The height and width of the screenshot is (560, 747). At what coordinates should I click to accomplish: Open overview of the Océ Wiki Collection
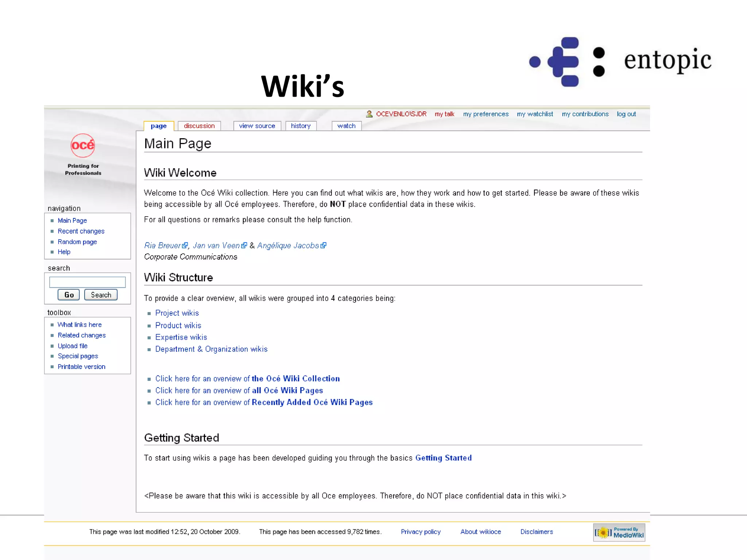pos(247,379)
